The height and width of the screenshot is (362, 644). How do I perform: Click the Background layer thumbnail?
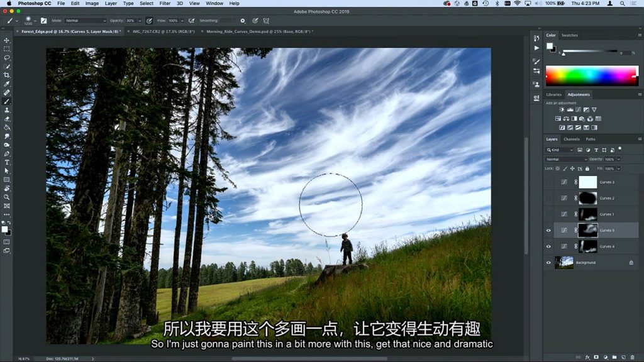[564, 263]
